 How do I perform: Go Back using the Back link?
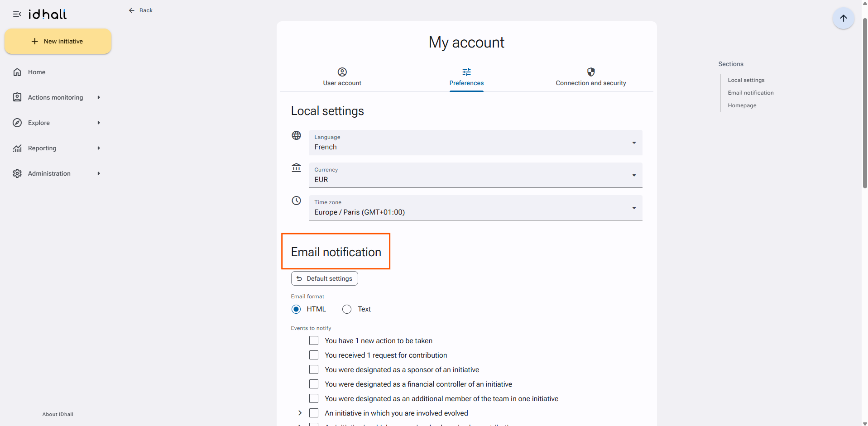coord(141,10)
